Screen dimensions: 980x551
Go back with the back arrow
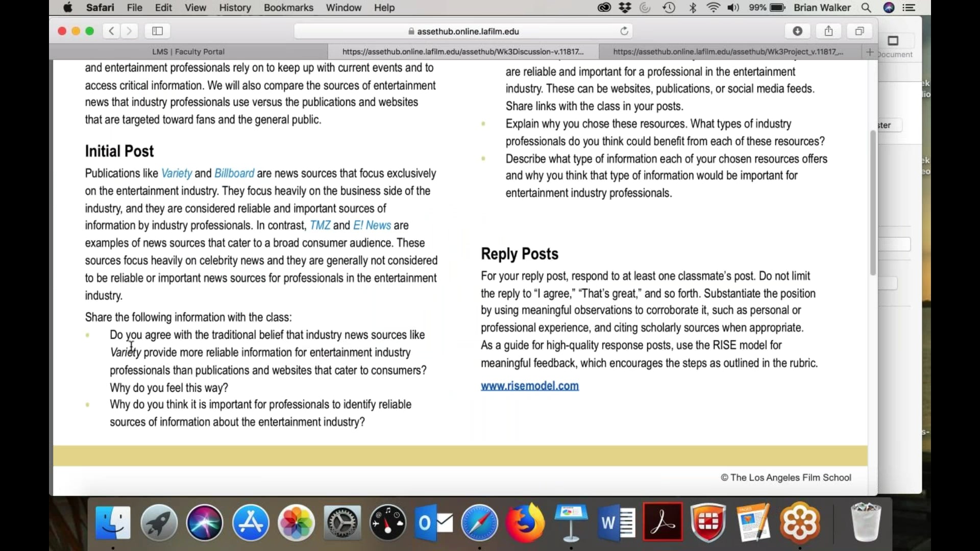111,31
